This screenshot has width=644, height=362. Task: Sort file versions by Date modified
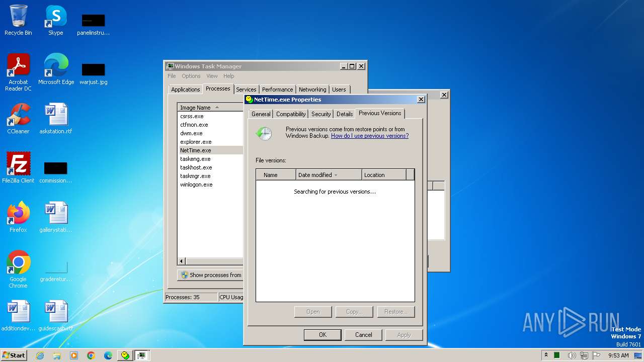click(x=329, y=175)
